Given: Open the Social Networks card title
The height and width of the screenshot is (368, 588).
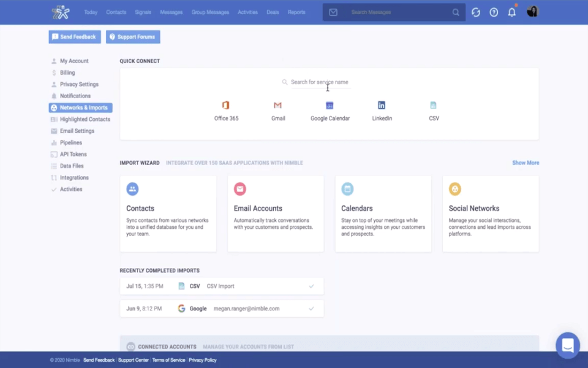Looking at the screenshot, I should click(x=474, y=209).
